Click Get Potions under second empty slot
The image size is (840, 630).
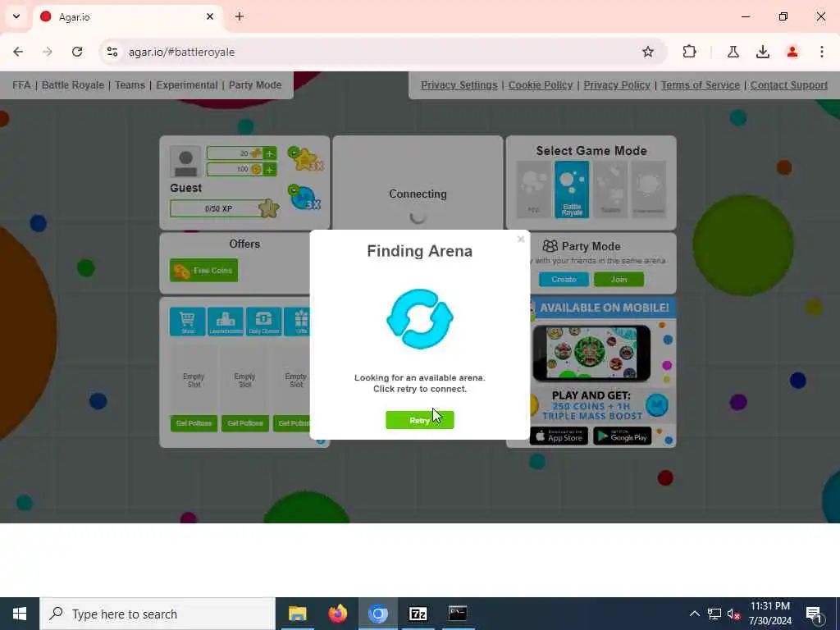[244, 423]
